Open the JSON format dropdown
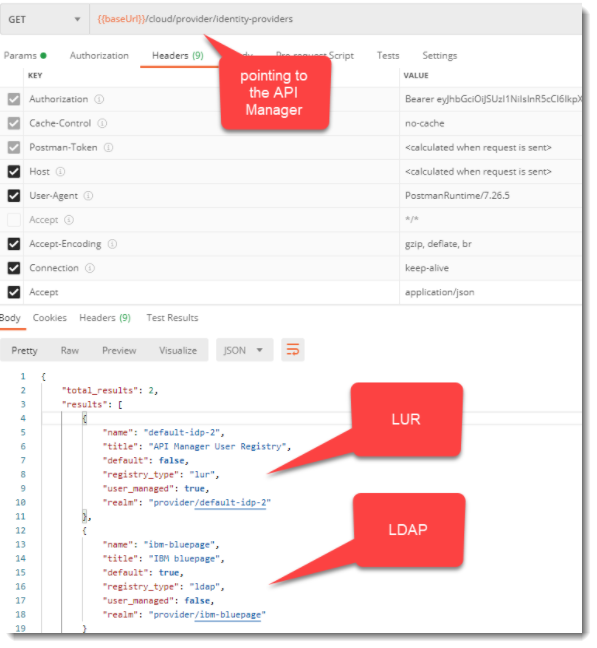This screenshot has width=597, height=648. [x=245, y=350]
